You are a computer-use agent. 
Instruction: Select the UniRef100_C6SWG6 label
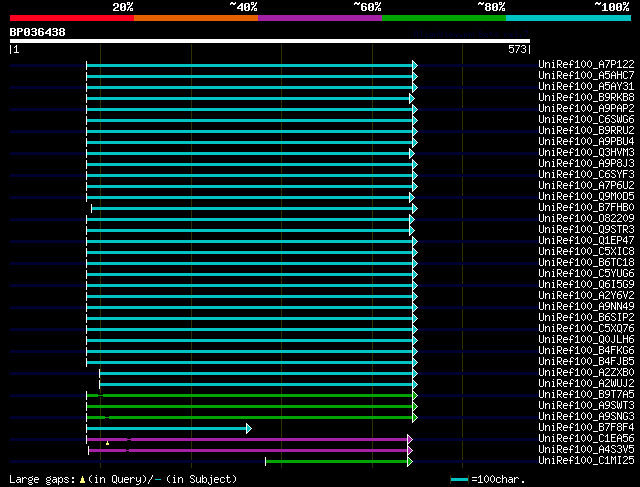tap(587, 119)
